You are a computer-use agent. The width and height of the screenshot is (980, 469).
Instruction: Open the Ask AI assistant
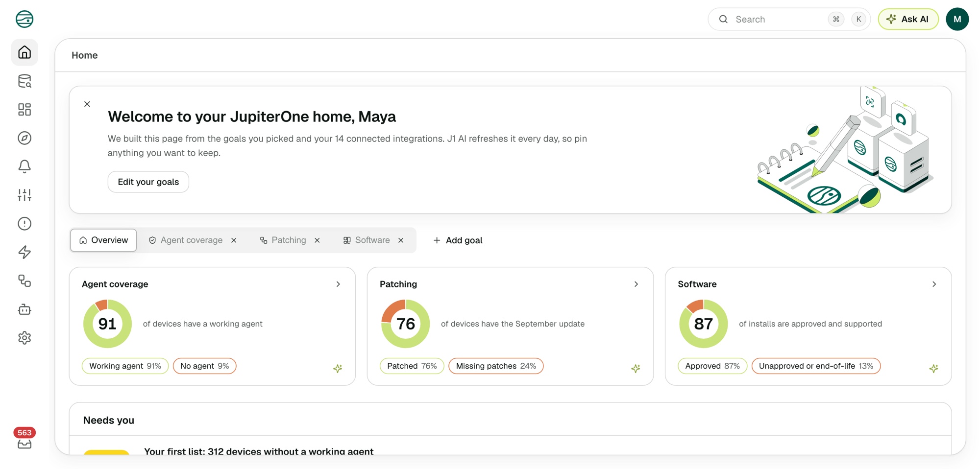point(908,19)
